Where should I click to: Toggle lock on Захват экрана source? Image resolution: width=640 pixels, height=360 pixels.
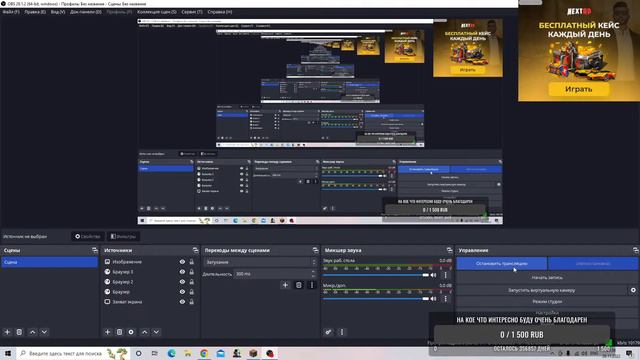pos(191,302)
